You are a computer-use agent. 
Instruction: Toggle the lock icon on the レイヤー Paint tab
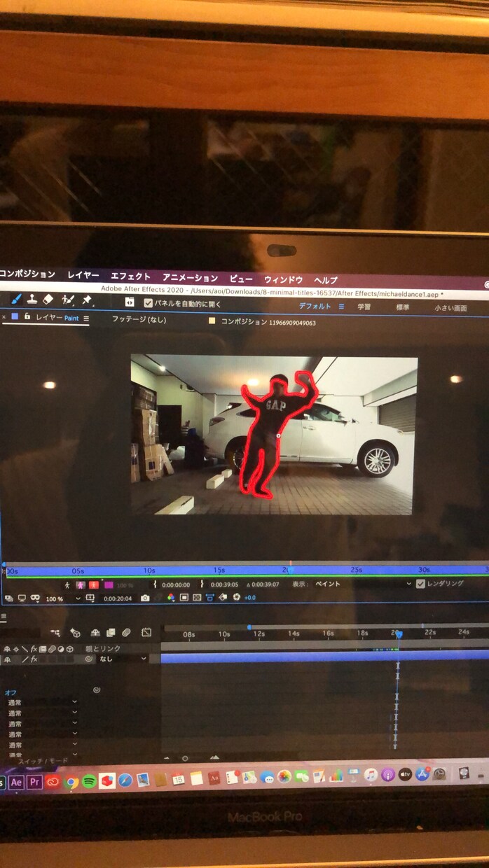(27, 317)
